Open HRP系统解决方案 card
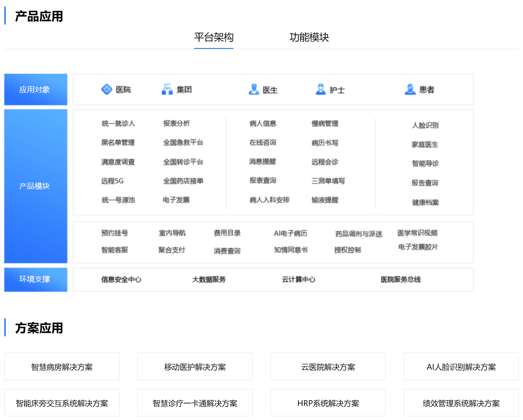 [x=328, y=403]
